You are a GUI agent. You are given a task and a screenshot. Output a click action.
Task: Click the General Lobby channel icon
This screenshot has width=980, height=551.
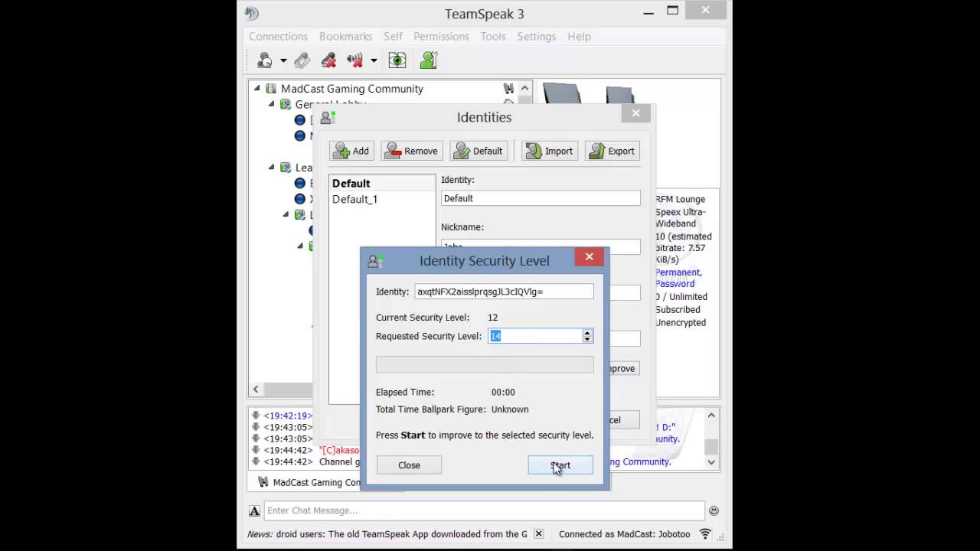click(x=286, y=104)
